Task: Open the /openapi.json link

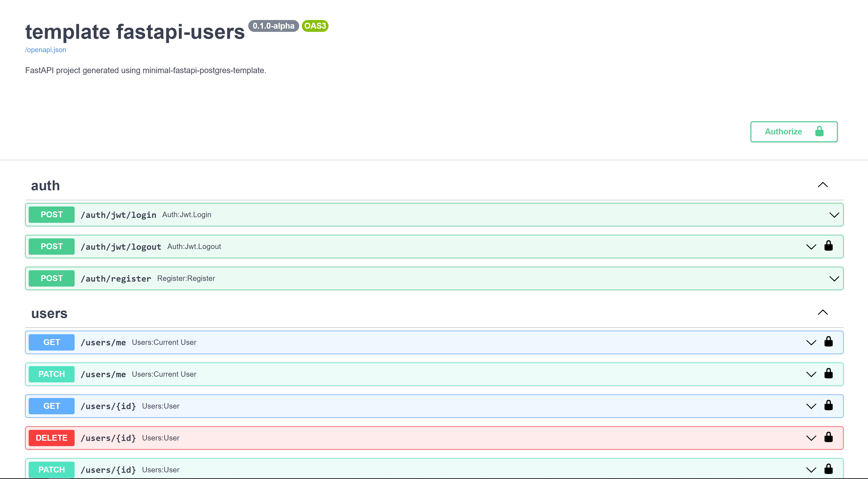Action: coord(46,50)
